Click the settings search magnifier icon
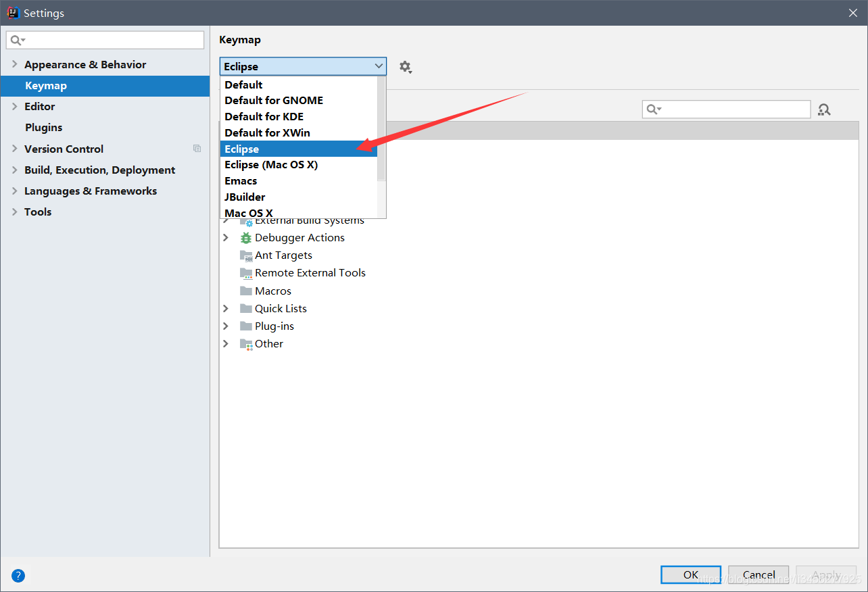 [x=17, y=41]
